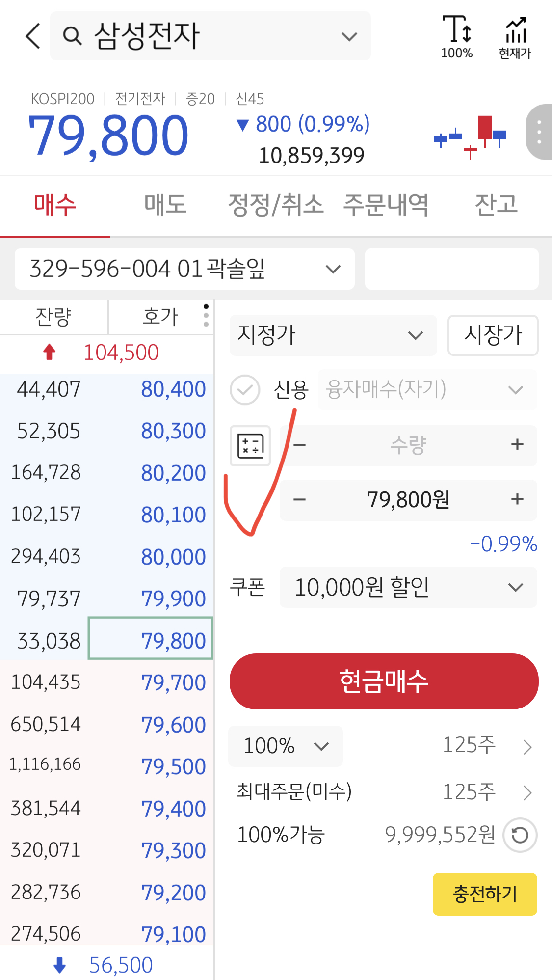The image size is (552, 980).
Task: Tap the -0.99% change rate text
Action: pyautogui.click(x=503, y=544)
